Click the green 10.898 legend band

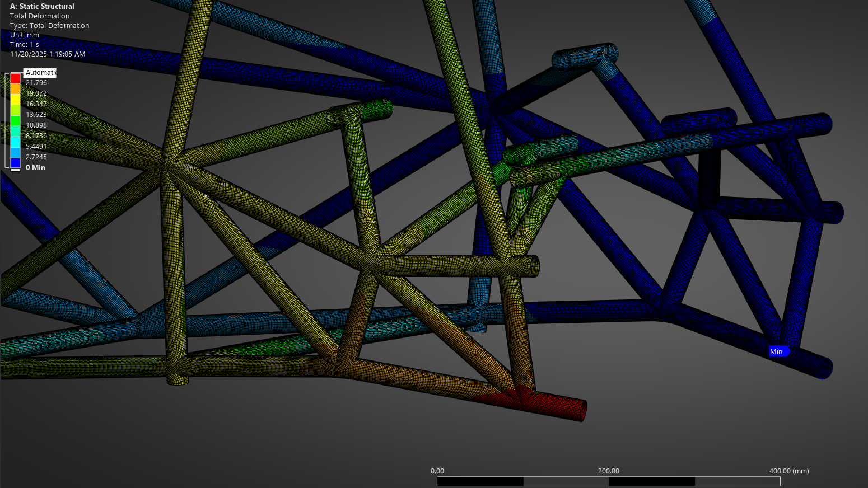point(15,122)
